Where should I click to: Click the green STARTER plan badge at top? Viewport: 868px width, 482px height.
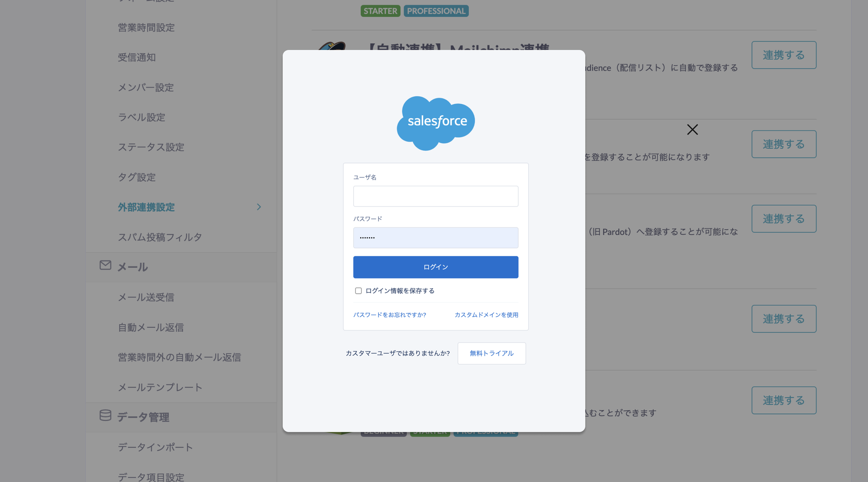point(380,11)
